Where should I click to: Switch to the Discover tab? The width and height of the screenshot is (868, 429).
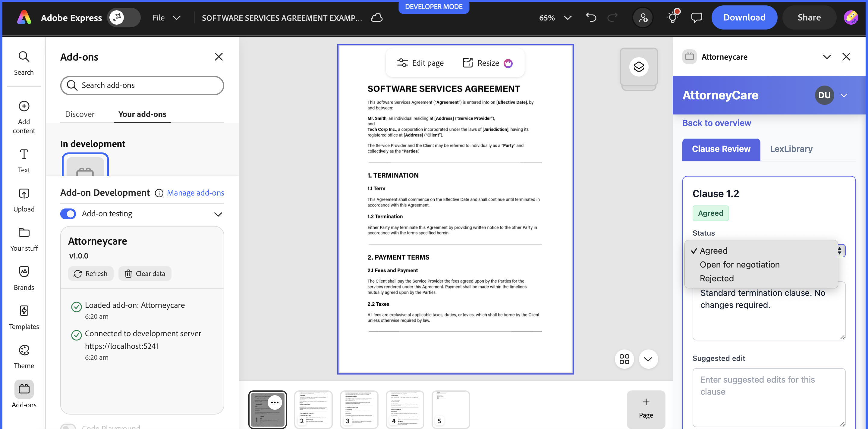(x=80, y=114)
